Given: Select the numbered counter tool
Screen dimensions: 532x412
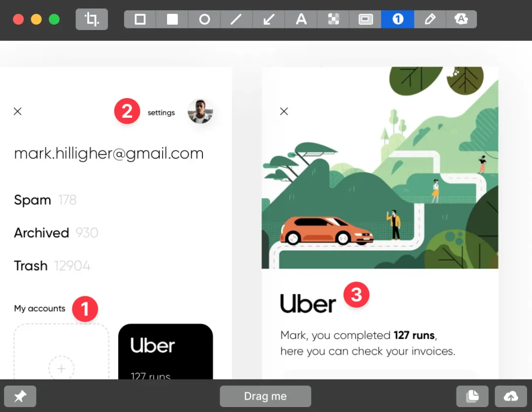Looking at the screenshot, I should point(398,19).
